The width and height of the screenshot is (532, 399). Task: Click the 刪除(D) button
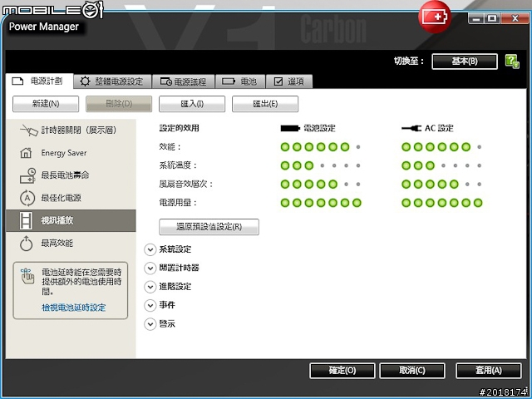pos(119,103)
